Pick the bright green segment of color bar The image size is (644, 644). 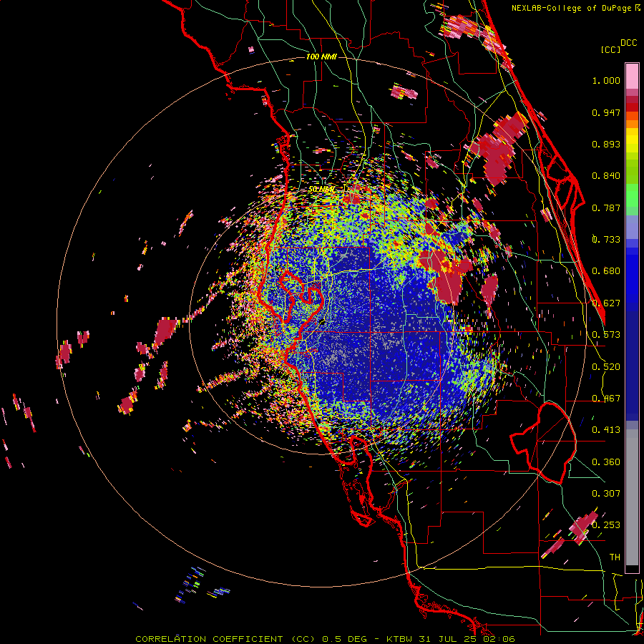[x=632, y=195]
